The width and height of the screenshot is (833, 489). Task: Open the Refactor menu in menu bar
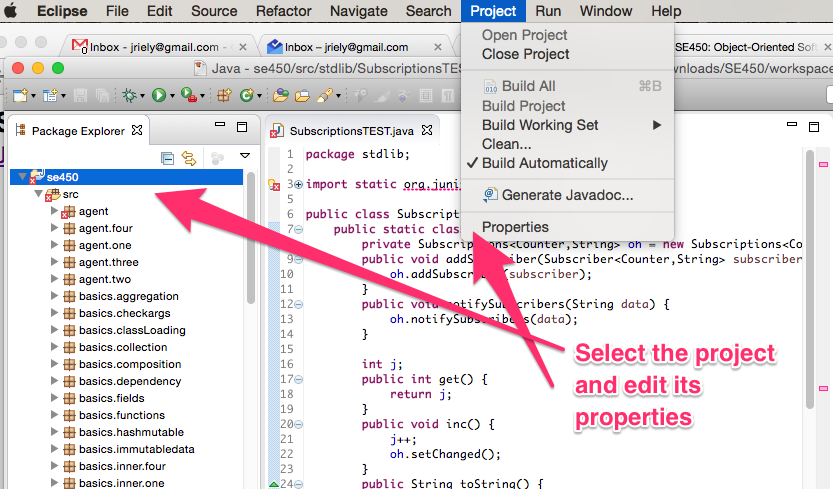pos(283,11)
